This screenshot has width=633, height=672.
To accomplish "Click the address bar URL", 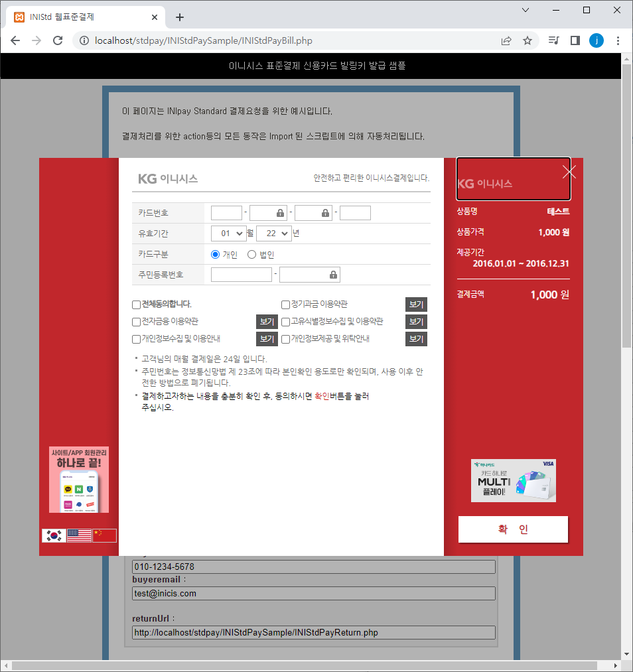I will tap(204, 40).
